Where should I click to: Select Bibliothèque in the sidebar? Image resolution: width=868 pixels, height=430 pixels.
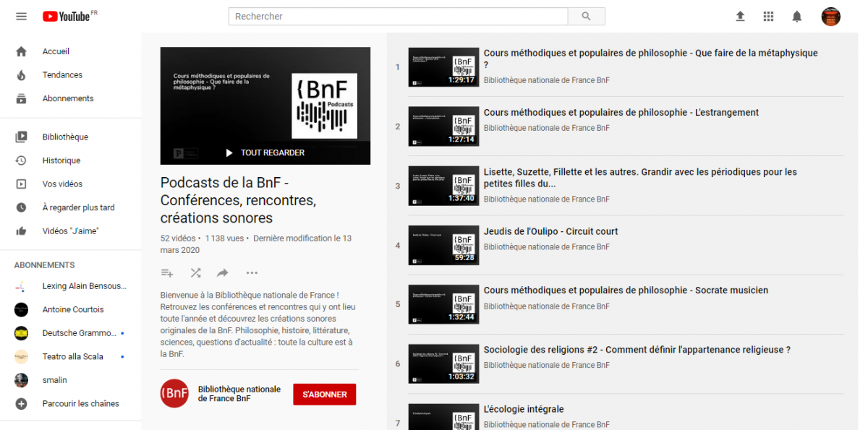coord(65,137)
